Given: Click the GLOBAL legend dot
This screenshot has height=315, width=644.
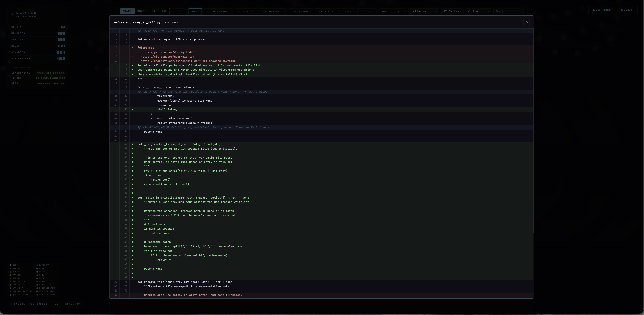Looking at the screenshot, I should click(x=37, y=282).
